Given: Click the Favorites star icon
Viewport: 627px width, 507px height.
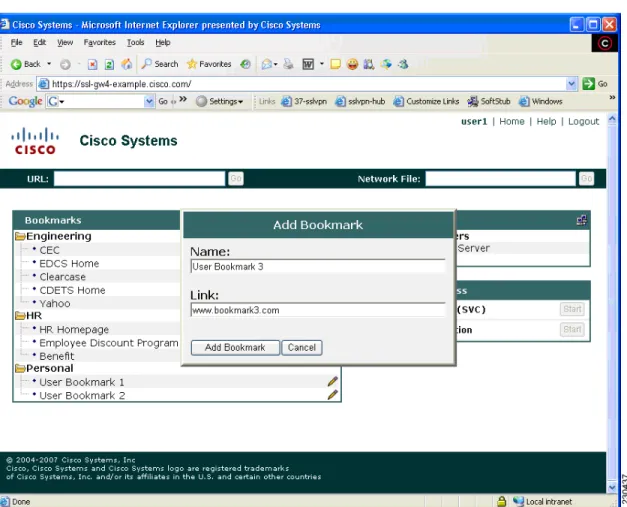Looking at the screenshot, I should (x=192, y=64).
